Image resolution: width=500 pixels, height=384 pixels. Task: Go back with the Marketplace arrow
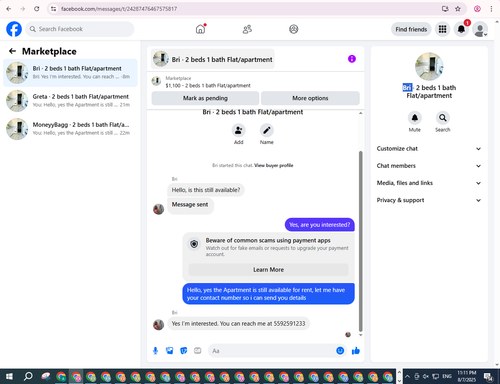coord(12,51)
